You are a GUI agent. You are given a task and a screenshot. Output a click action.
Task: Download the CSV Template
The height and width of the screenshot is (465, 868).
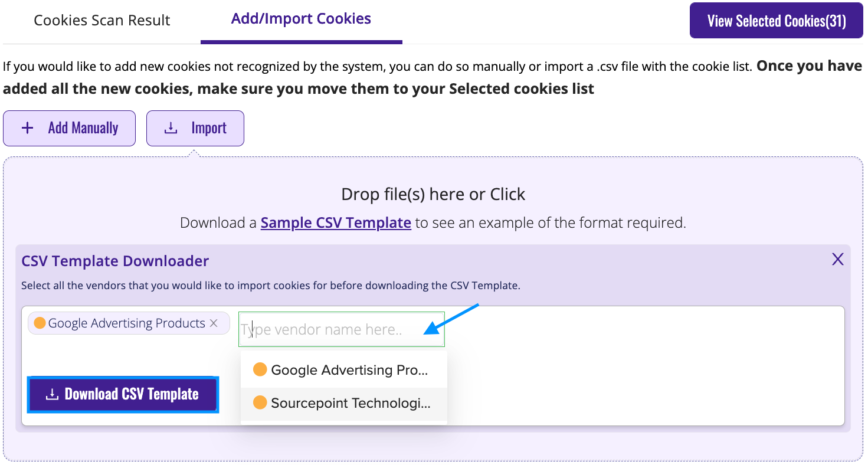pos(123,394)
